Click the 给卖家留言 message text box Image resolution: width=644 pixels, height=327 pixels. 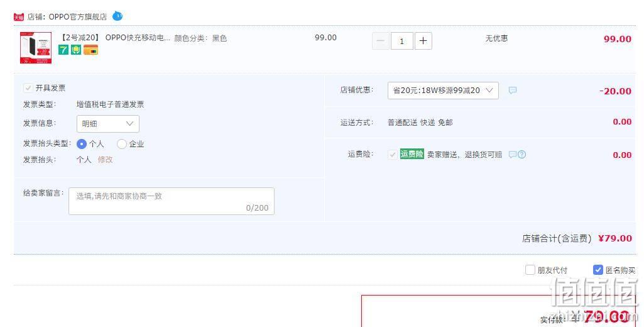point(172,201)
